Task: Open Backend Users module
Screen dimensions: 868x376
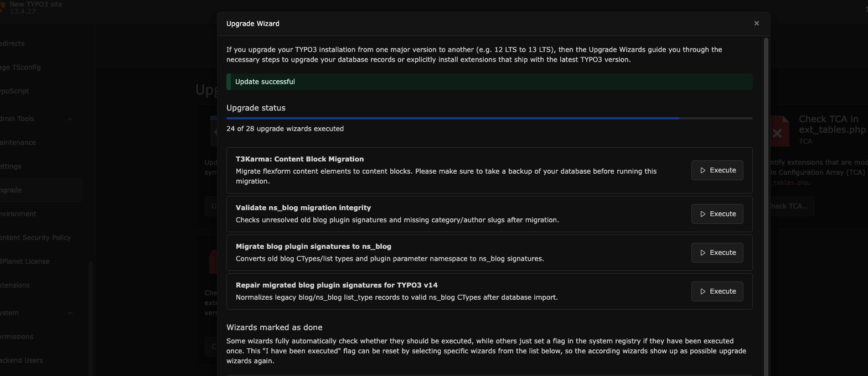Action: click(x=22, y=361)
